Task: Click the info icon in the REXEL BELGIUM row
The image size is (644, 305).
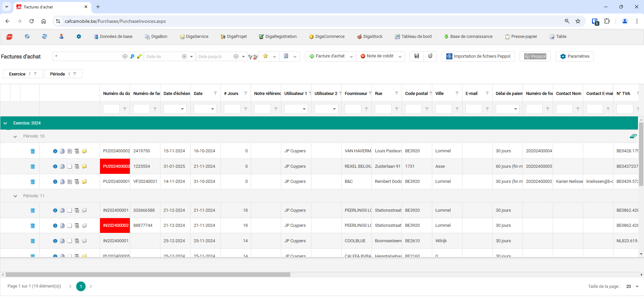Action: click(x=55, y=166)
